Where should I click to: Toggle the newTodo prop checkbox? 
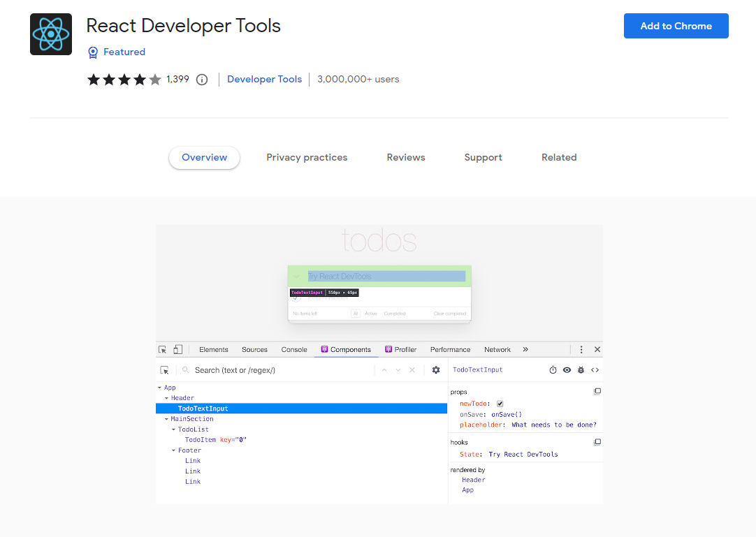point(500,404)
